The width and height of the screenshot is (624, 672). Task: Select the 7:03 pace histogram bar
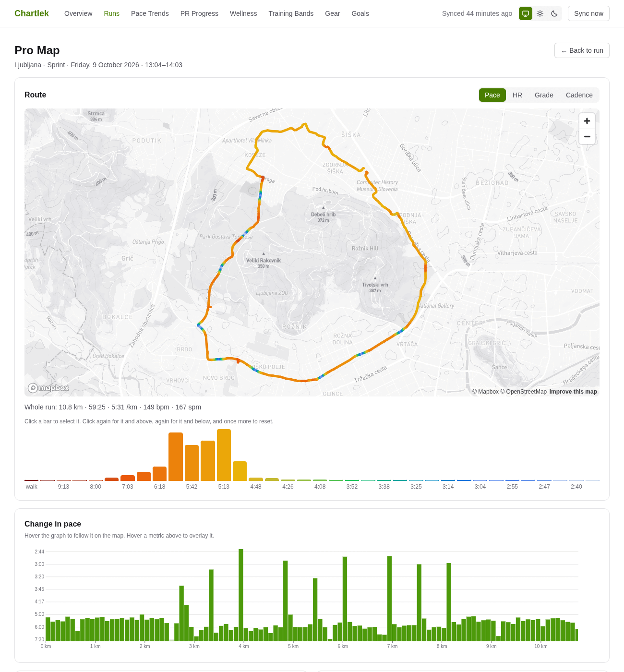point(128,478)
